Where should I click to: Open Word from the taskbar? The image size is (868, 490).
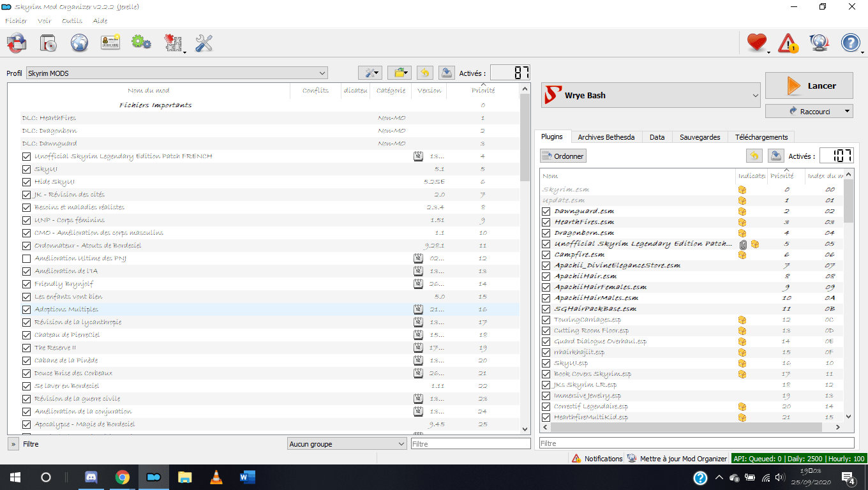(248, 477)
